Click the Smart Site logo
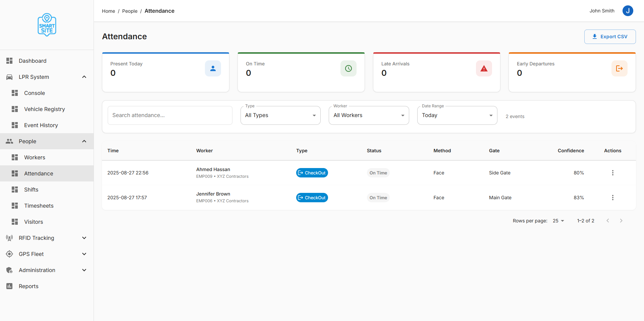 click(47, 25)
